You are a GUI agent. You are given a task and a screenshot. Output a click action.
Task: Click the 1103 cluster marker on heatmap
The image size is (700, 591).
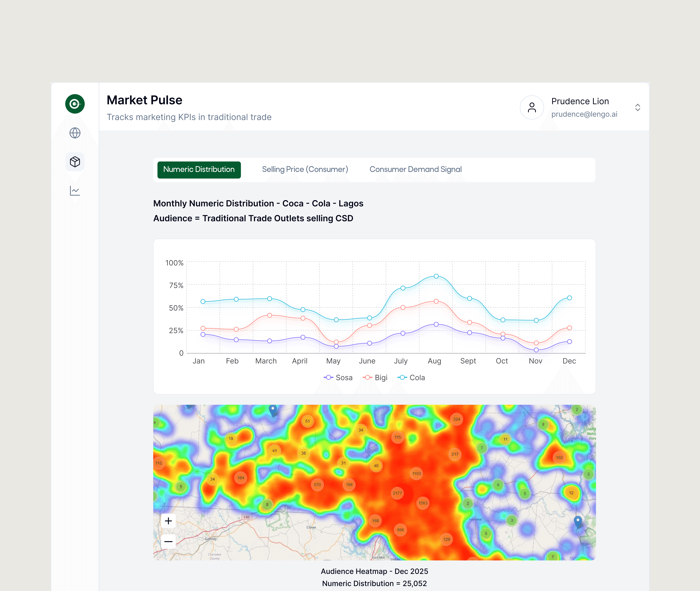coord(416,473)
